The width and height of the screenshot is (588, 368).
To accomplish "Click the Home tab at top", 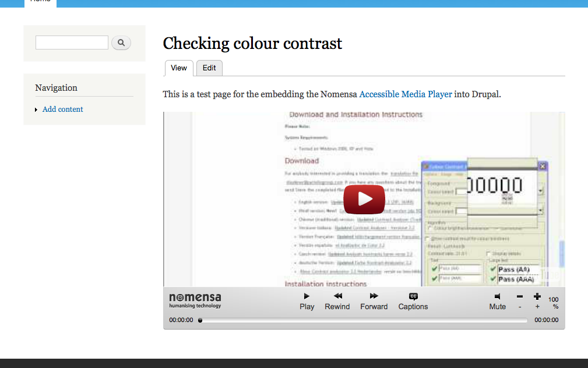I will (x=40, y=2).
